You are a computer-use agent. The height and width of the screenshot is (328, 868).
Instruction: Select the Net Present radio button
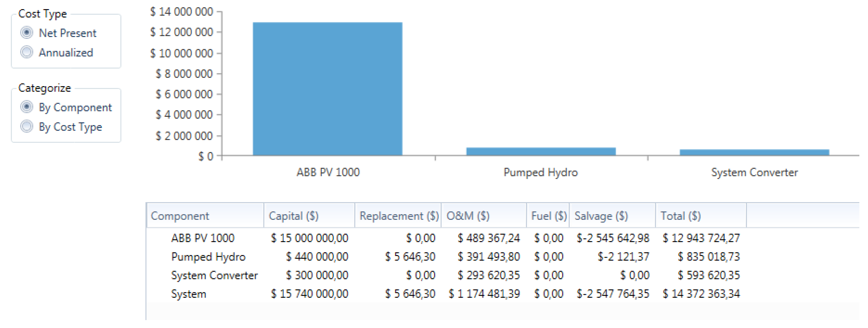[27, 33]
